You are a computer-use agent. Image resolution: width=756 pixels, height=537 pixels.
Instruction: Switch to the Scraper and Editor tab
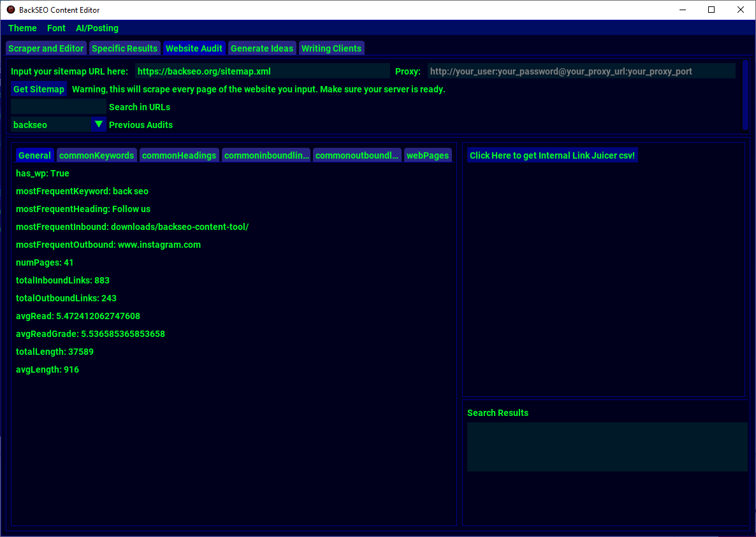[x=45, y=48]
